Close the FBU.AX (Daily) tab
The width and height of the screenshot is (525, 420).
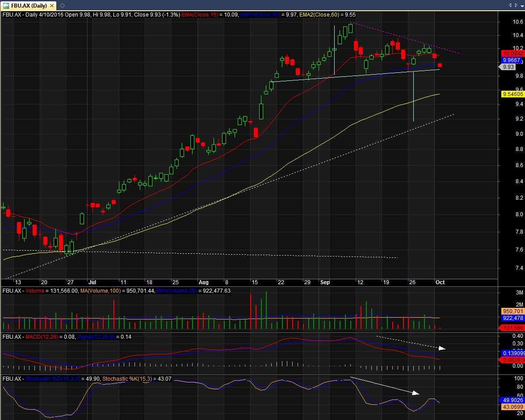pyautogui.click(x=51, y=6)
